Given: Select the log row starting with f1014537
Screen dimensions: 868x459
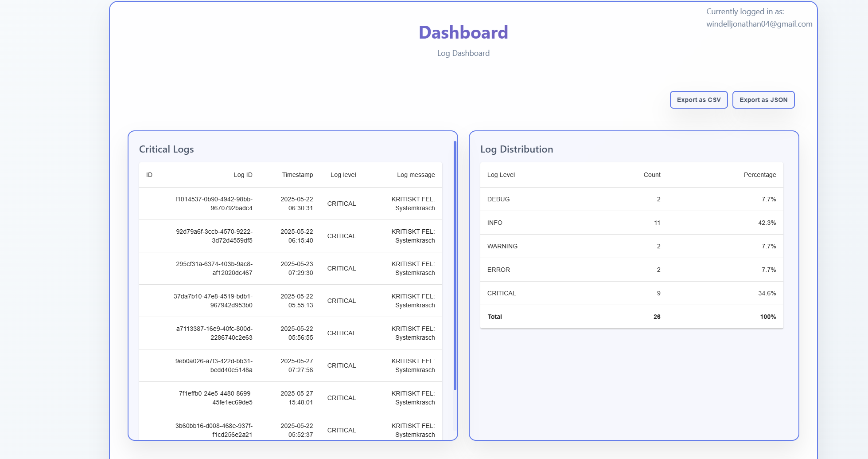Looking at the screenshot, I should [290, 203].
